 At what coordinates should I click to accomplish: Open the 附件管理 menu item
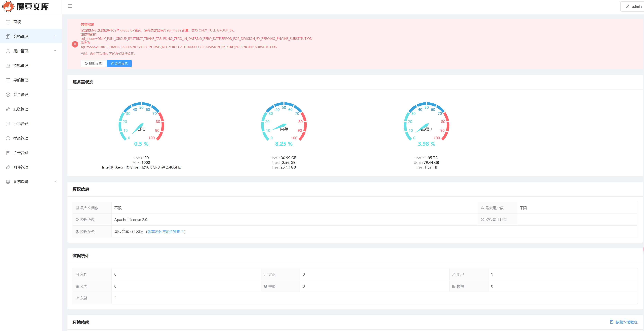[31, 167]
